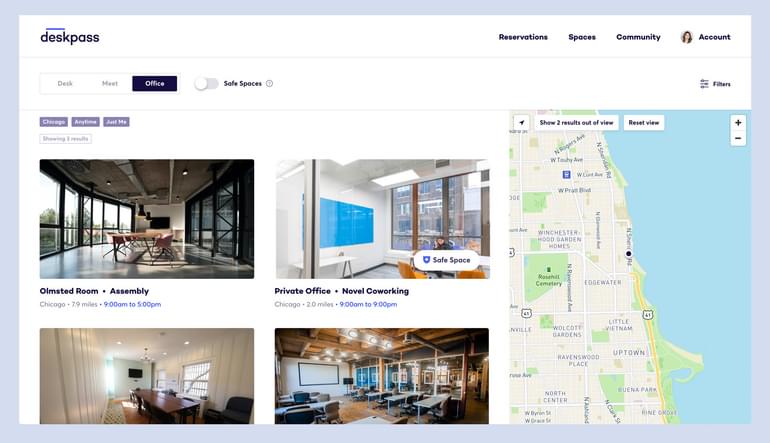770x443 pixels.
Task: Click the dark pin on N Sheridan Rd
Action: tap(629, 253)
